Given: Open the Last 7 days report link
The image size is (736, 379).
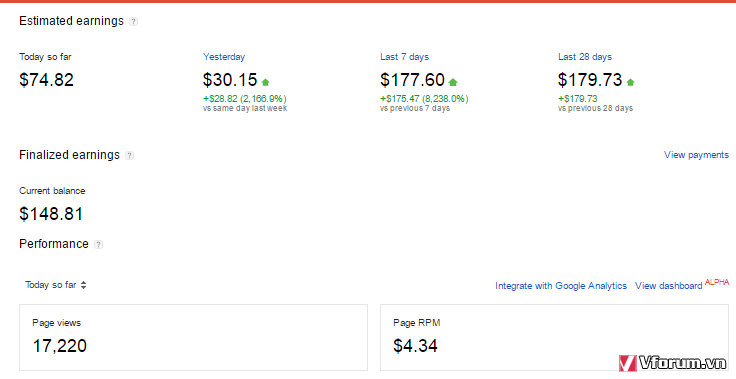Looking at the screenshot, I should 404,57.
